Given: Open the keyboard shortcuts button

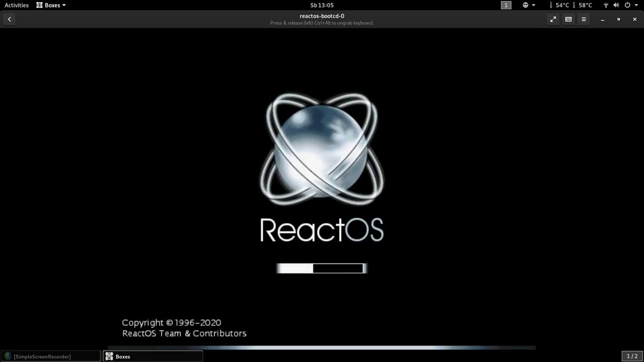Looking at the screenshot, I should (x=569, y=19).
